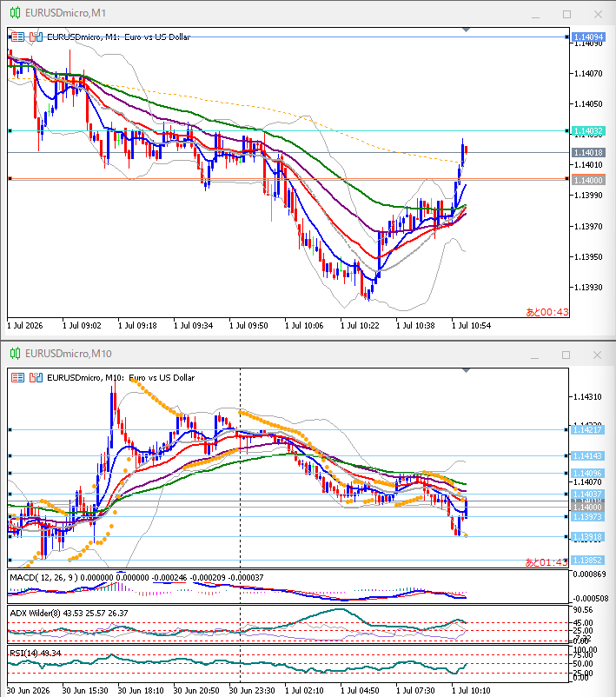Click the 1 Jul 04:50 time axis label
The width and height of the screenshot is (616, 697).
pyautogui.click(x=360, y=690)
